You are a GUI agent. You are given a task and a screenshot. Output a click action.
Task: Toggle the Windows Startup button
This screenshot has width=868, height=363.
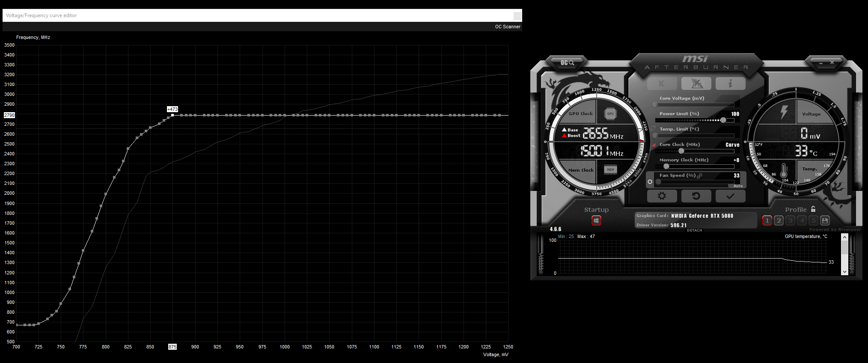coord(596,220)
